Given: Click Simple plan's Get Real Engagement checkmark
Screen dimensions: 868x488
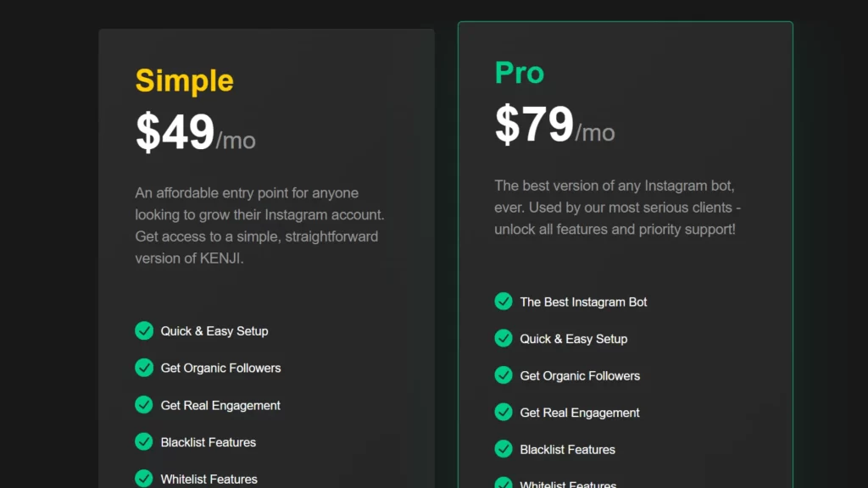Looking at the screenshot, I should coord(144,404).
